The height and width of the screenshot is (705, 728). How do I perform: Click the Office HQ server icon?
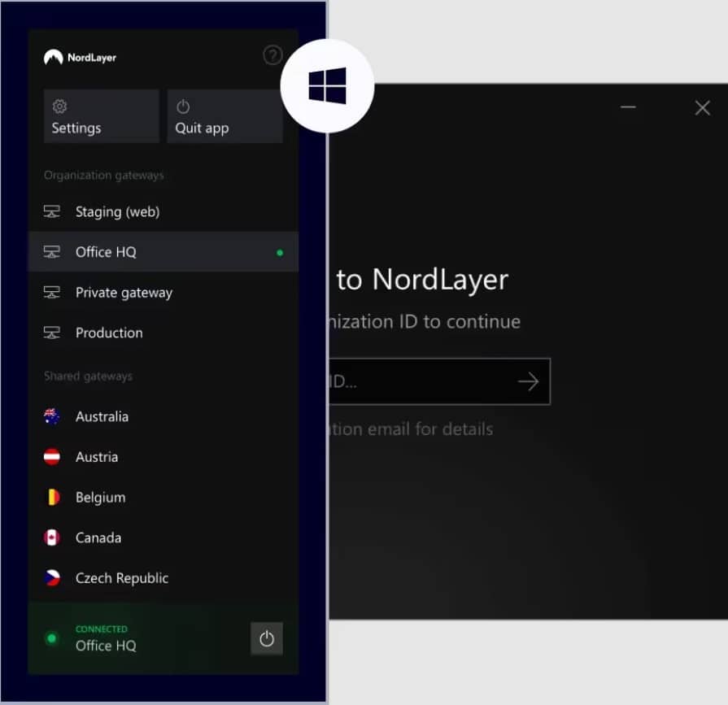point(51,252)
